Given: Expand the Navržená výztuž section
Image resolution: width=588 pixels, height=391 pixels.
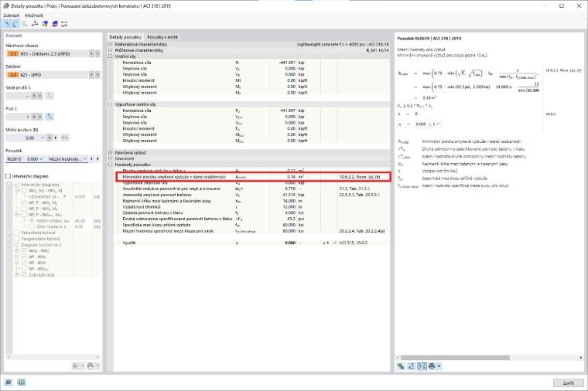Looking at the screenshot, I should (110, 152).
